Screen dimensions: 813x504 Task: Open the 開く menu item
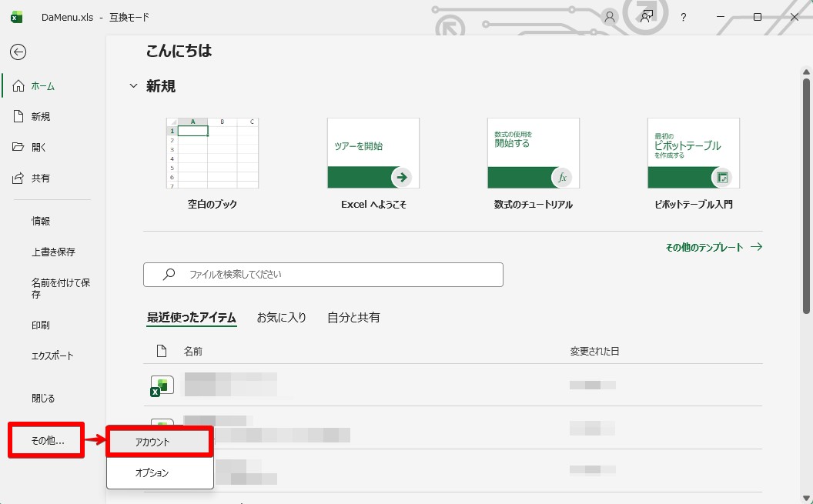[38, 147]
